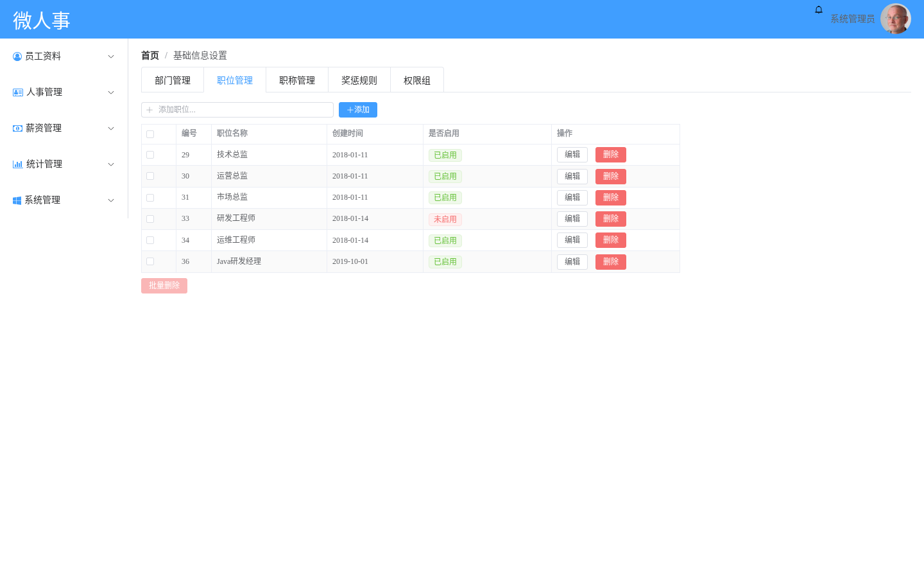This screenshot has height=578, width=924.
Task: Select the checkbox for Java研发经理 row
Action: coord(150,261)
